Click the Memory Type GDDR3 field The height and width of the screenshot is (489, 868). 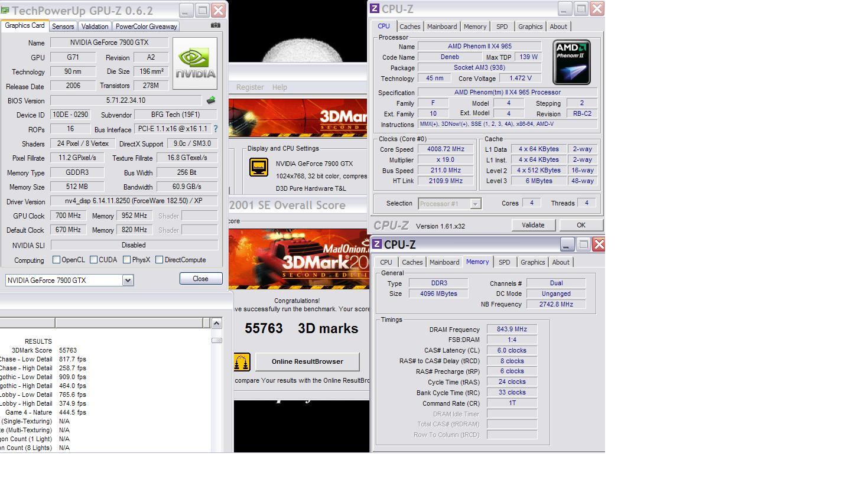click(x=77, y=172)
